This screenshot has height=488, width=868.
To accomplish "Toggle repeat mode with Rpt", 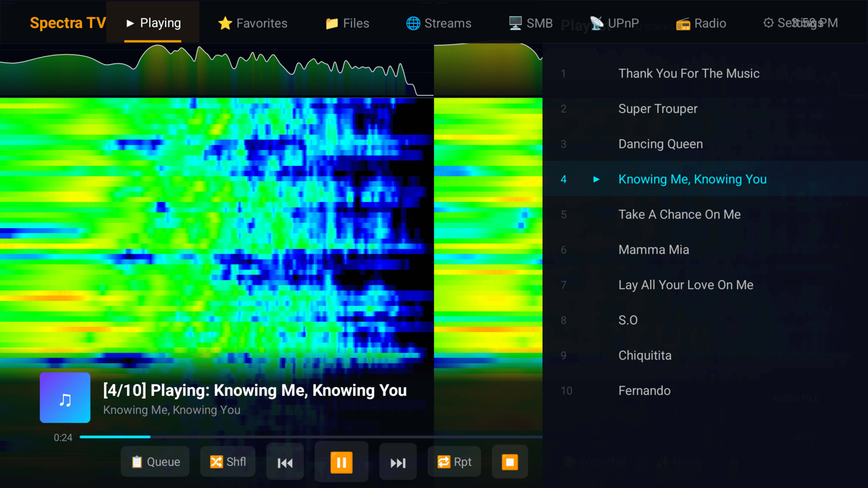I will coord(454,462).
